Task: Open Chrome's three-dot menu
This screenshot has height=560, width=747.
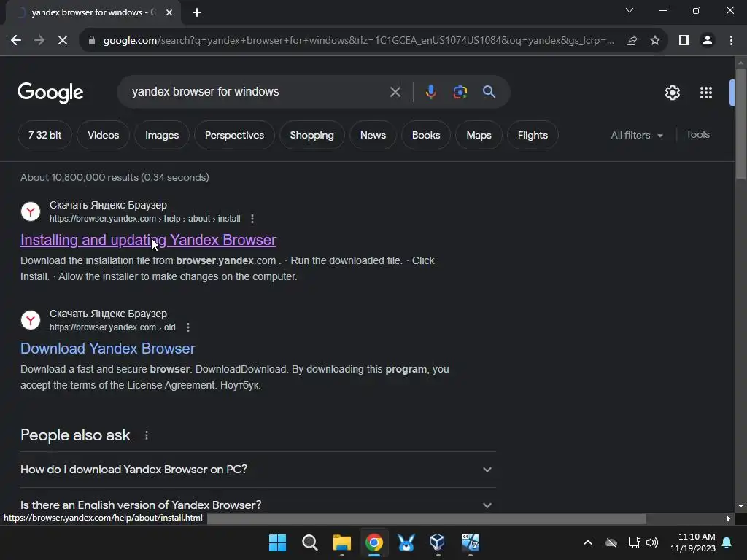Action: [x=731, y=41]
